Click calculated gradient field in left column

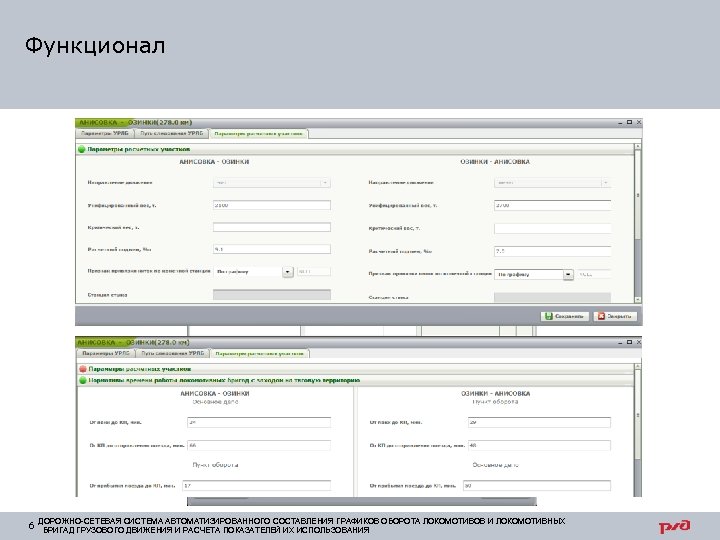[272, 249]
